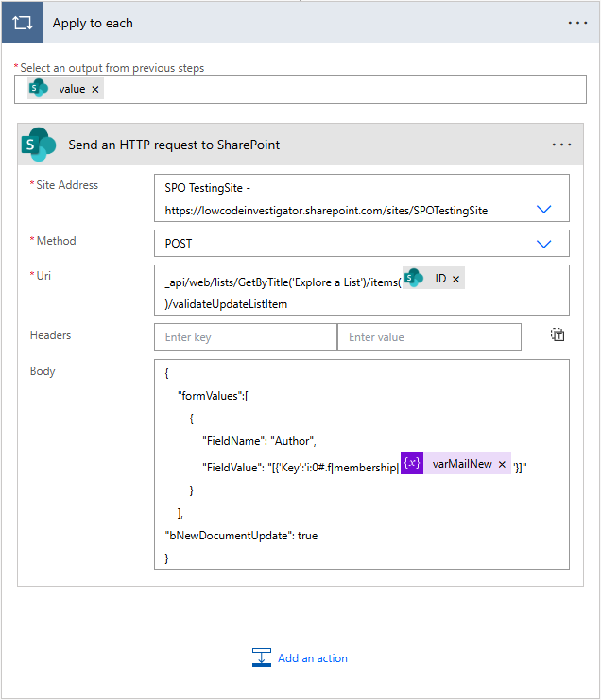
Task: Remove the ID token from Uri
Action: 455,279
